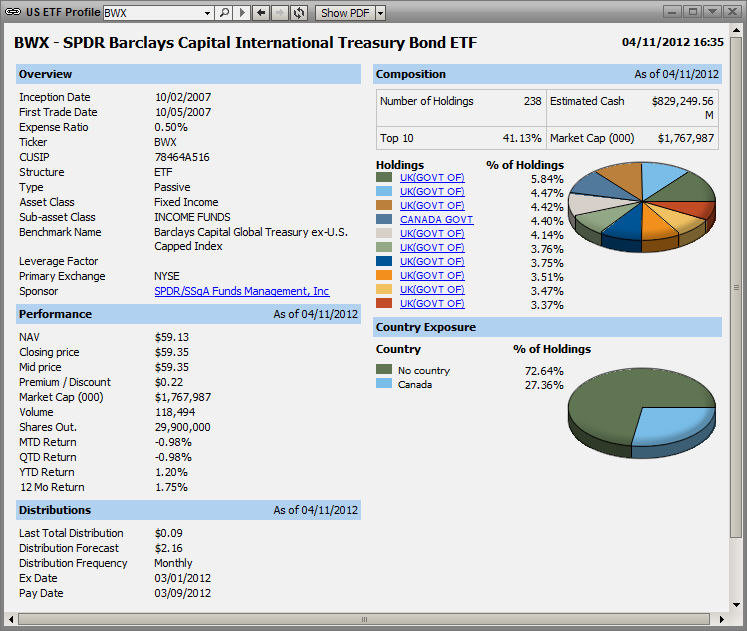This screenshot has width=747, height=631.
Task: Click the Overview section header
Action: [x=188, y=74]
